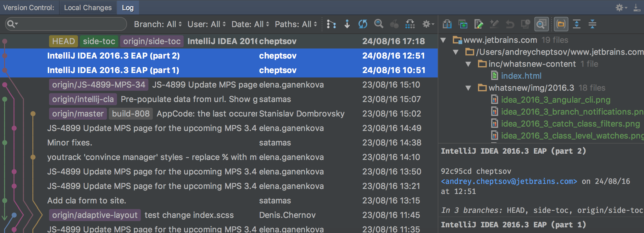Click the Cherry-pick icon
Viewport: 644px width, 233px height.
pyautogui.click(x=394, y=24)
